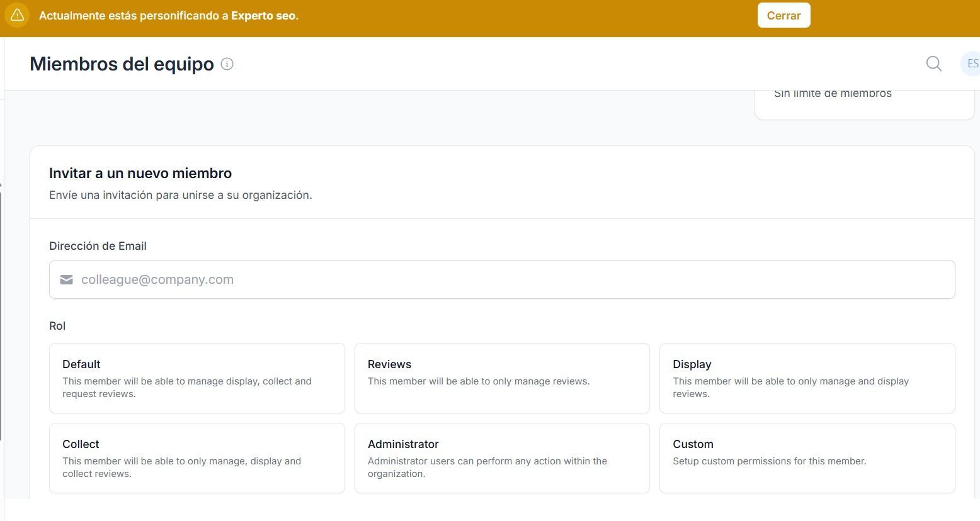Click the warning triangle icon in the banner

tap(17, 15)
